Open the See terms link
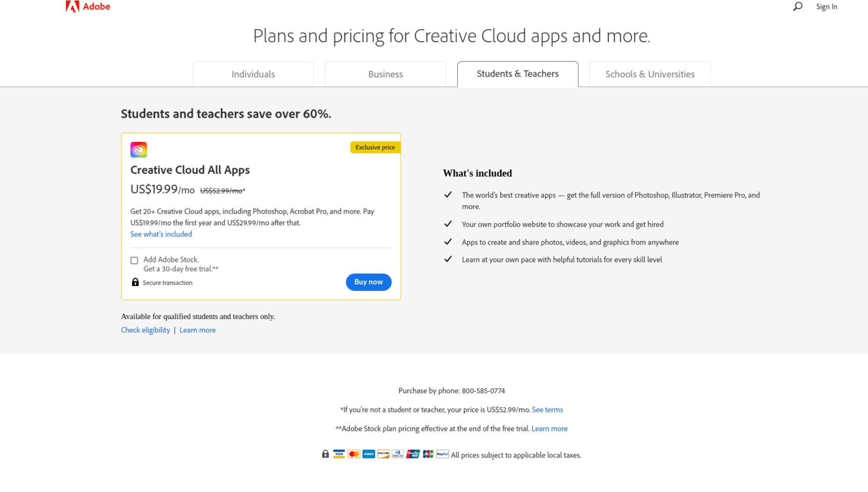The width and height of the screenshot is (868, 492). coord(548,410)
